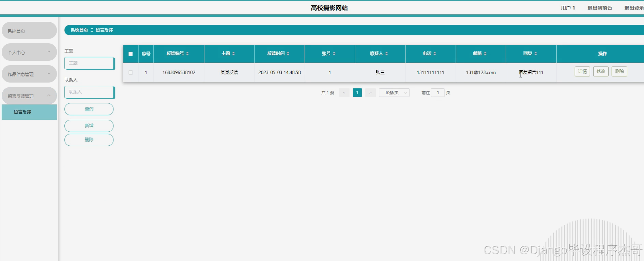This screenshot has height=261, width=644.
Task: Open the 10条/页 page size dropdown
Action: (394, 93)
